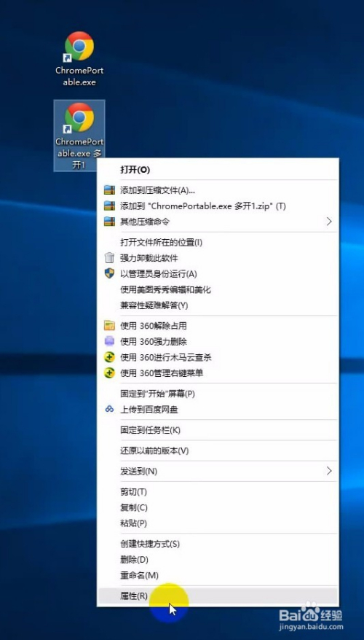
Task: Choose 固定到"开始"屏幕(P)
Action: pyautogui.click(x=218, y=394)
